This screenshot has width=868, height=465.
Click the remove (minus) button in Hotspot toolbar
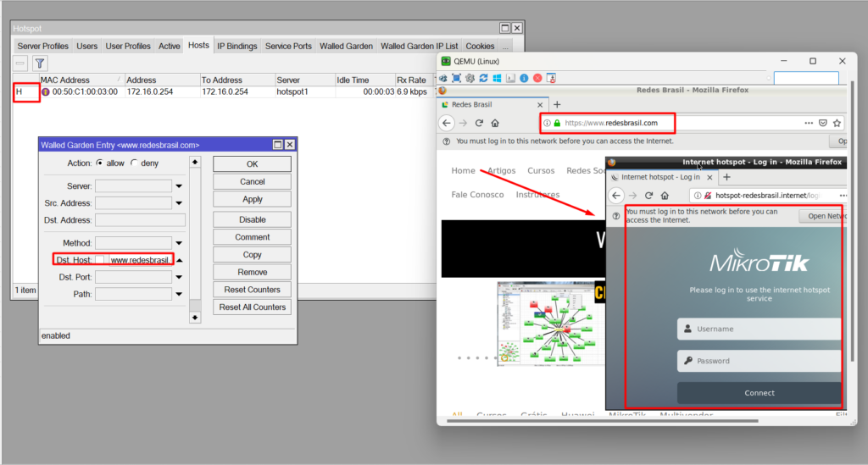20,64
